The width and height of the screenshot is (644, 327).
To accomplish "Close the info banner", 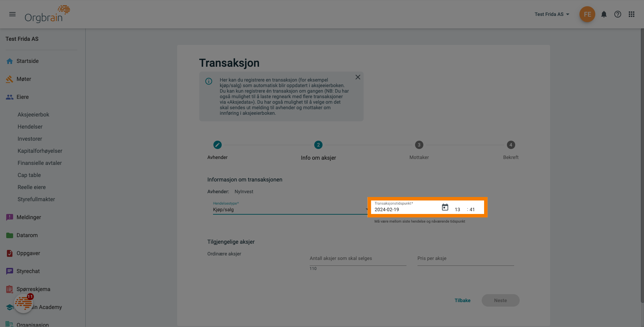I will click(x=358, y=77).
